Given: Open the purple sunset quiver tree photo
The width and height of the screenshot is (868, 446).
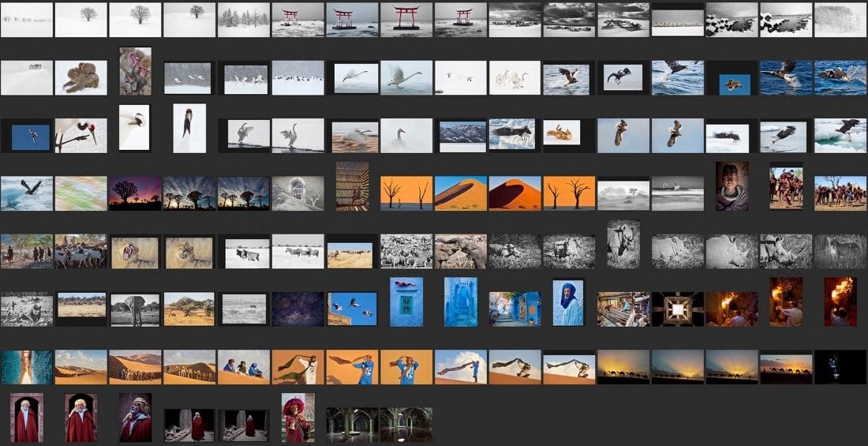Looking at the screenshot, I should coord(135,193).
